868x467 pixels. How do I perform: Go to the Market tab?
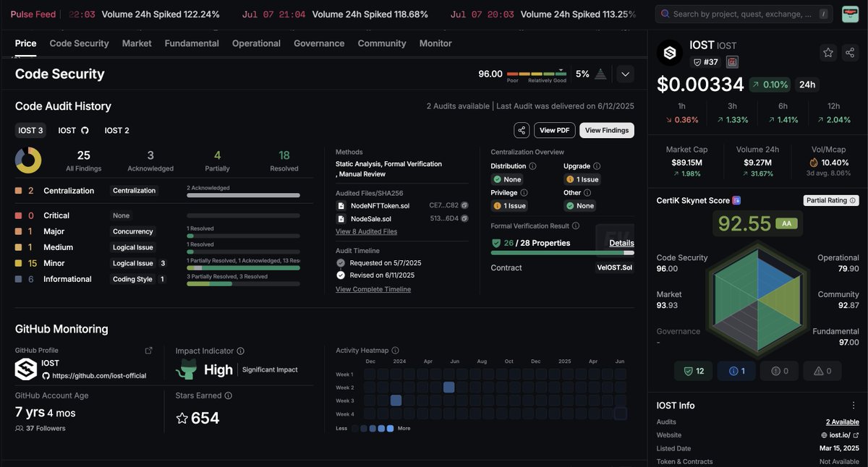137,43
